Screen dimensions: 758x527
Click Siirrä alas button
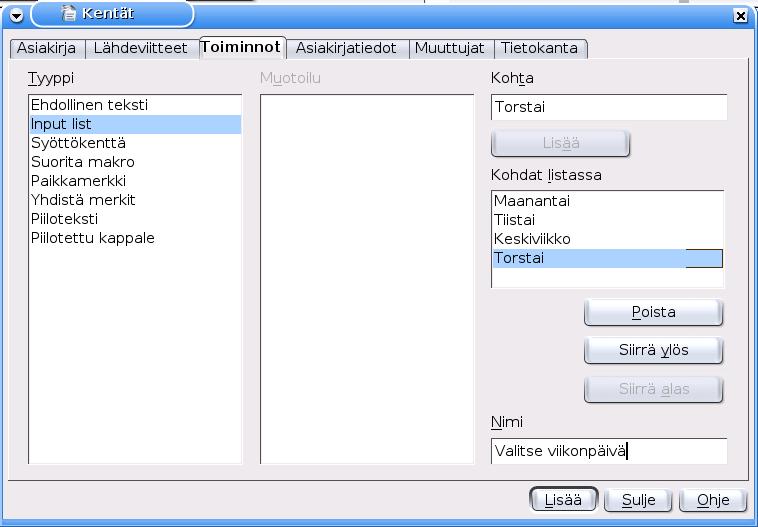coord(654,389)
